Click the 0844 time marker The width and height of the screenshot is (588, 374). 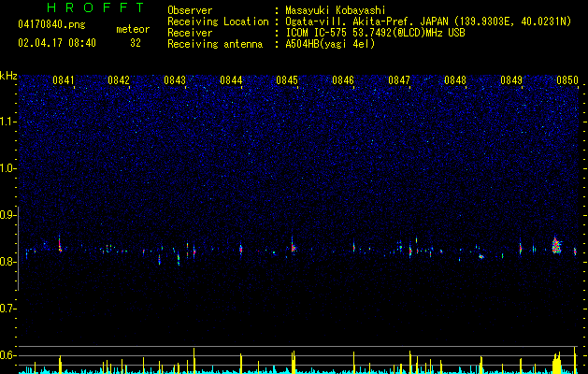click(231, 80)
